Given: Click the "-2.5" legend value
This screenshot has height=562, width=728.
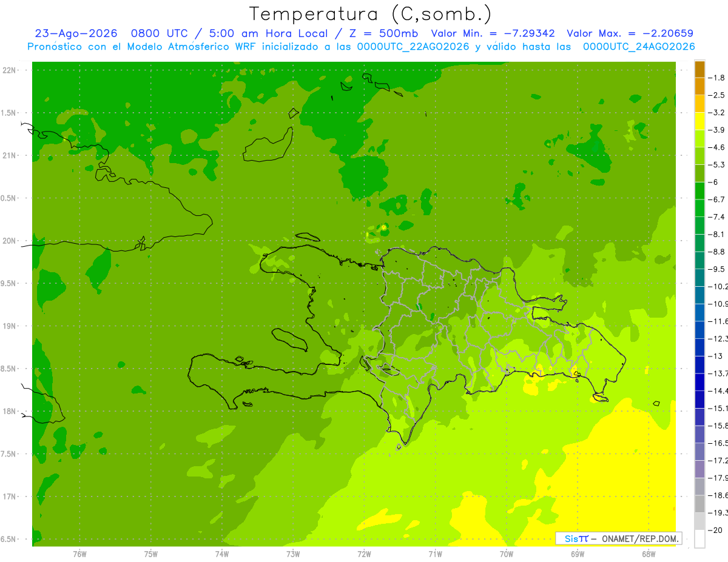Looking at the screenshot, I should click(716, 95).
